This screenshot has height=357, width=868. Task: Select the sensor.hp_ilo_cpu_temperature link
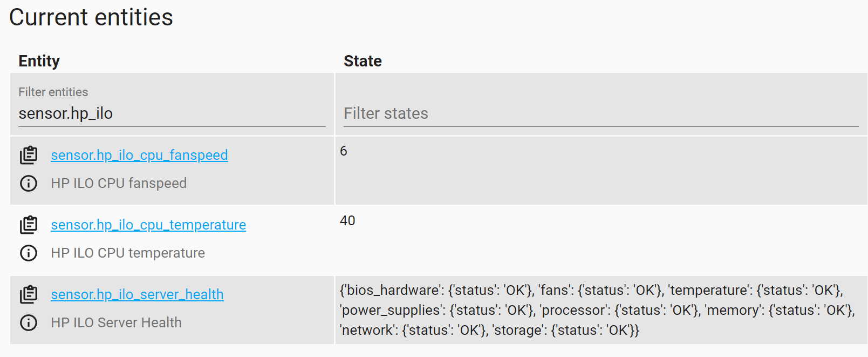click(148, 225)
